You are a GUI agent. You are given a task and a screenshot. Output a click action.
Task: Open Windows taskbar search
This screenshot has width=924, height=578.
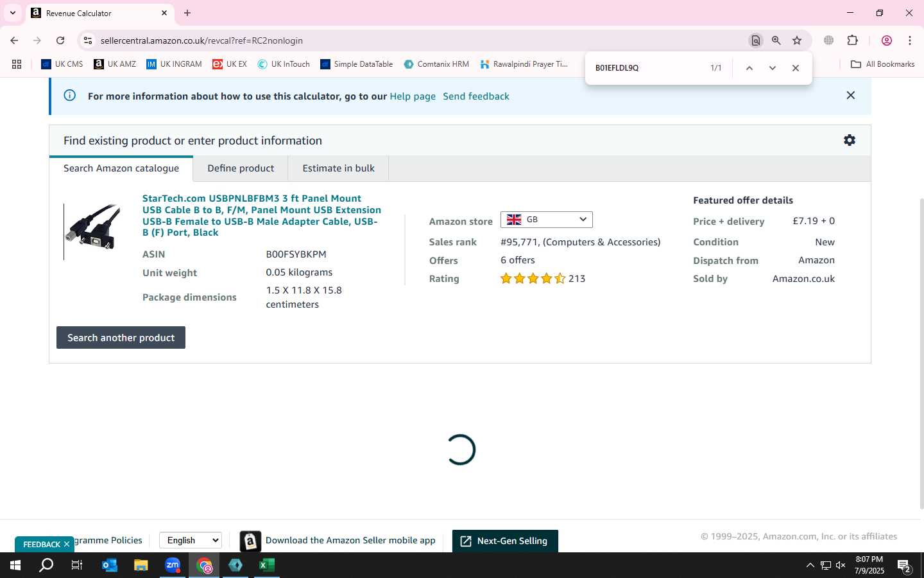[46, 565]
